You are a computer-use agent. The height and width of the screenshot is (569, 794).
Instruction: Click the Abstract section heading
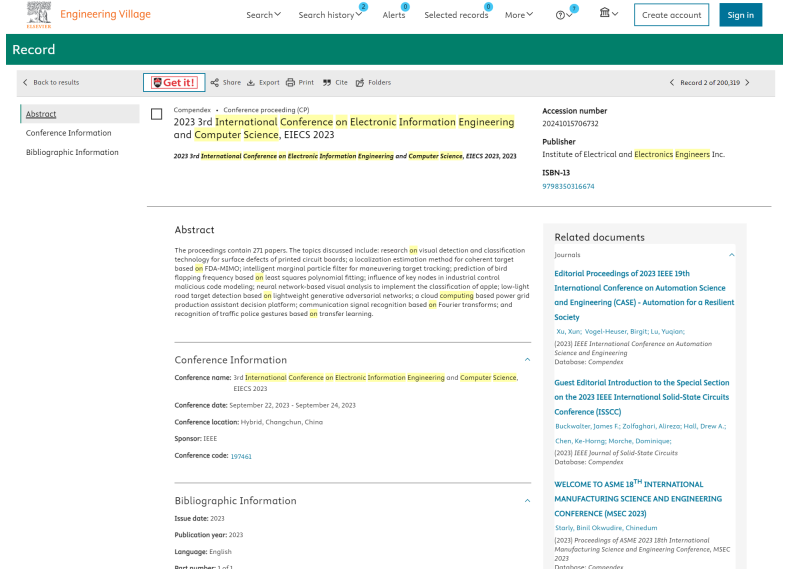coord(194,230)
